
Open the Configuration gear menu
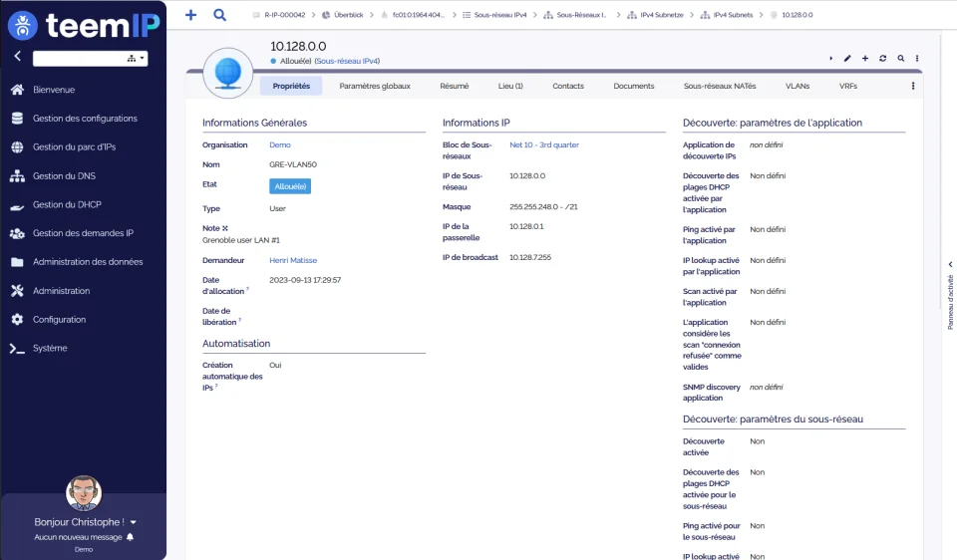click(59, 320)
